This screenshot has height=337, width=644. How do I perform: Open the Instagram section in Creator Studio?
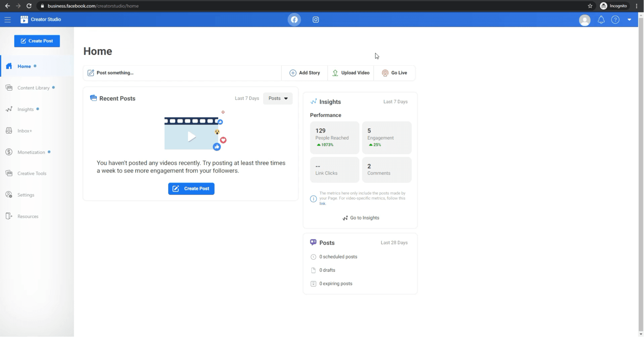coord(316,19)
